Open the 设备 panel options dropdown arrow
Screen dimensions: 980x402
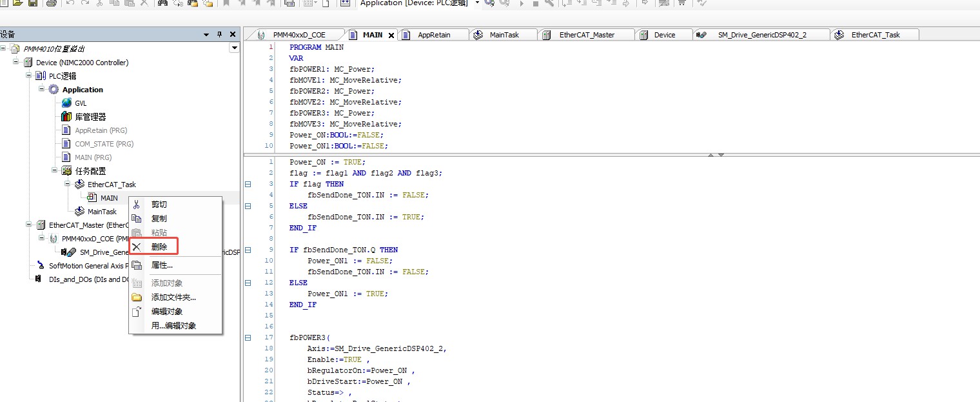(x=206, y=35)
